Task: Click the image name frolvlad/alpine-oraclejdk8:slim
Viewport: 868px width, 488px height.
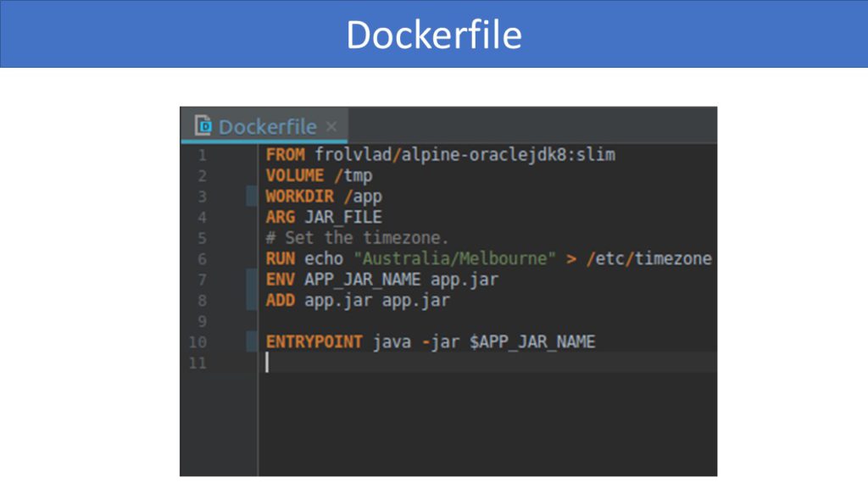Action: coord(465,155)
